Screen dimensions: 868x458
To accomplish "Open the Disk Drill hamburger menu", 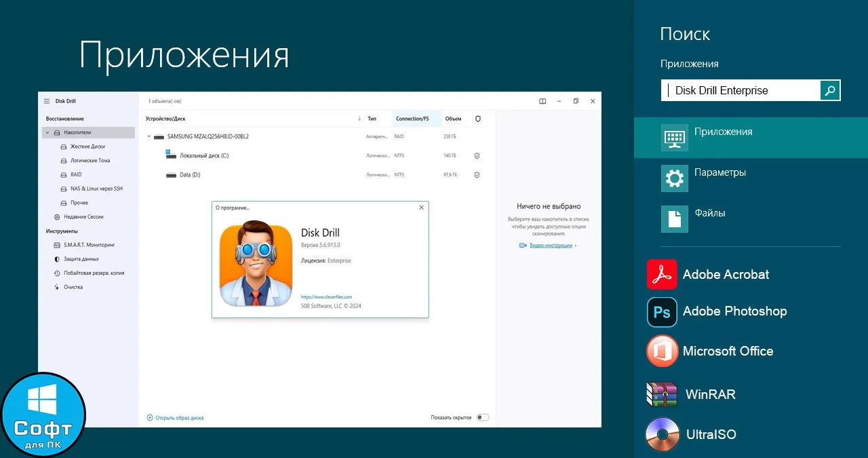I will pyautogui.click(x=47, y=101).
